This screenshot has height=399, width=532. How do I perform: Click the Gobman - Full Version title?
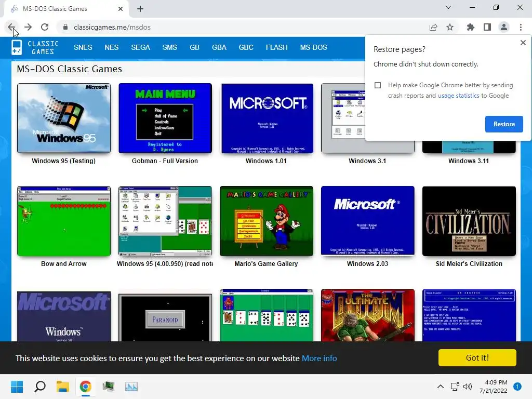coord(165,161)
